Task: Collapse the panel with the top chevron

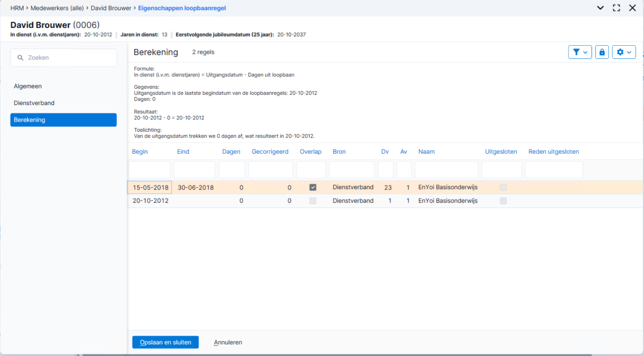Action: tap(600, 8)
